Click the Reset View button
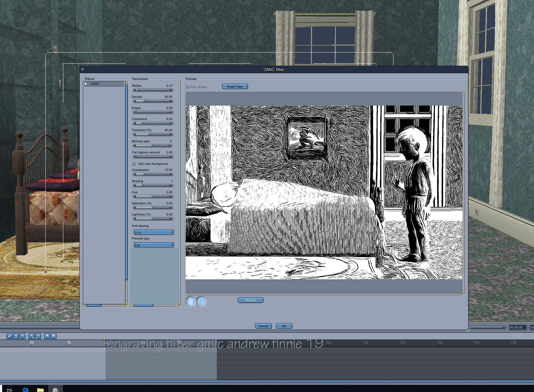 235,86
